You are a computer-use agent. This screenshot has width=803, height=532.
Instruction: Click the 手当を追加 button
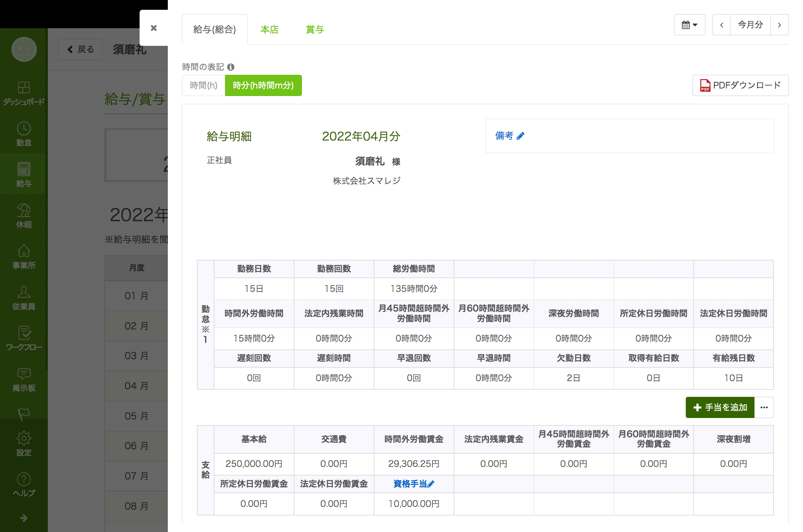pos(720,407)
